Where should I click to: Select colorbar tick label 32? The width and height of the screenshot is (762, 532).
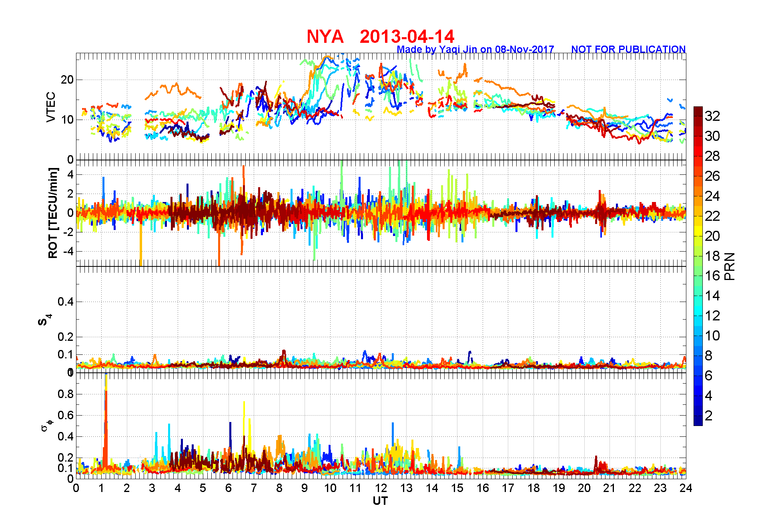(712, 116)
